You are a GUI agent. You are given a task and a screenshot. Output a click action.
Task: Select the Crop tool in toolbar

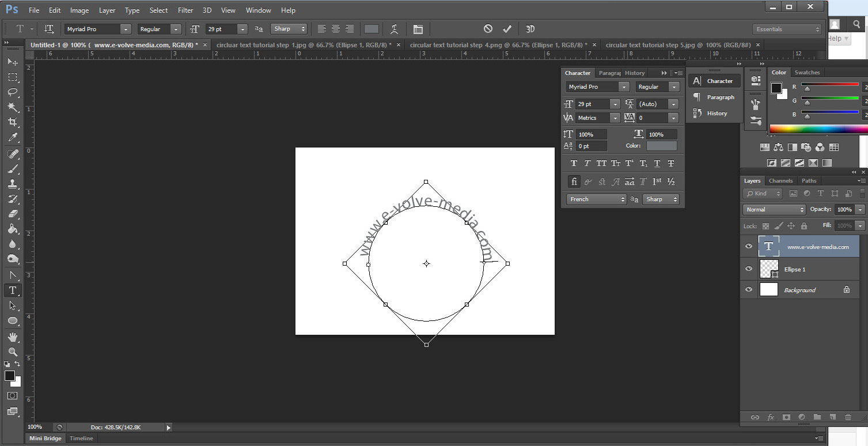pyautogui.click(x=12, y=122)
